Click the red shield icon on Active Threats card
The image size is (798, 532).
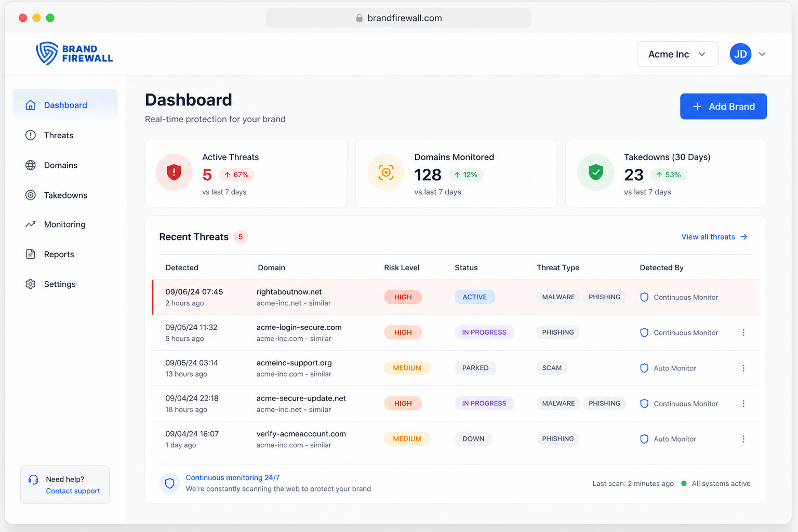coord(174,172)
